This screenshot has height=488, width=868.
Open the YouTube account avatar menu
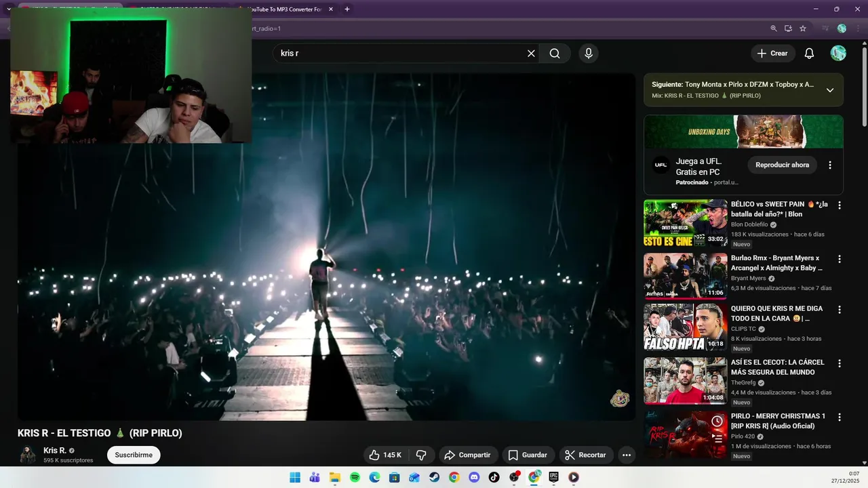[x=838, y=54]
